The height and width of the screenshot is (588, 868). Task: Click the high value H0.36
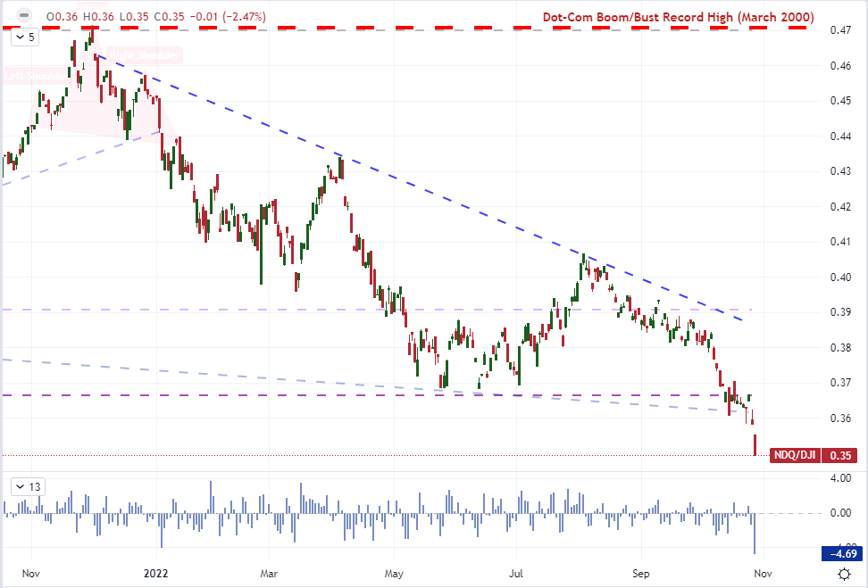pos(98,17)
